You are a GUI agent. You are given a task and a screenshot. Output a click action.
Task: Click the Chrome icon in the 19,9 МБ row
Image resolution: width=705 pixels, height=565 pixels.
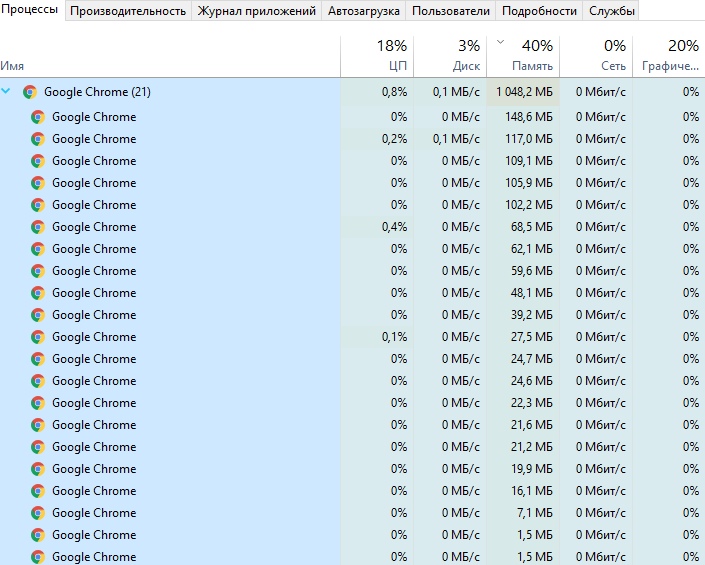tap(38, 469)
